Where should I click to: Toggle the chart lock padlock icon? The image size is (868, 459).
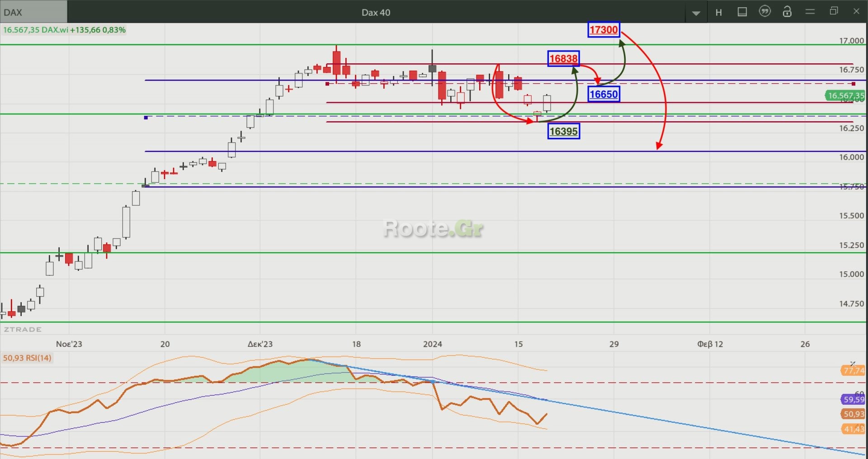(787, 12)
